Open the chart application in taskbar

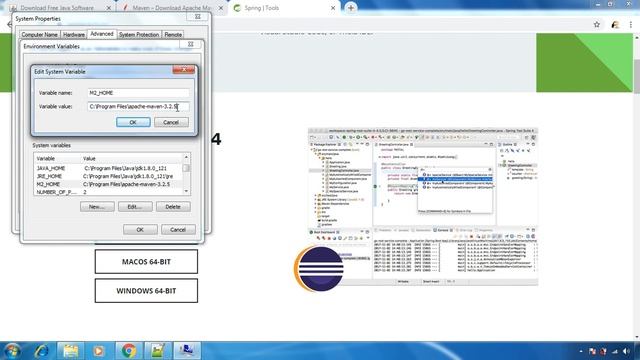[x=157, y=351]
